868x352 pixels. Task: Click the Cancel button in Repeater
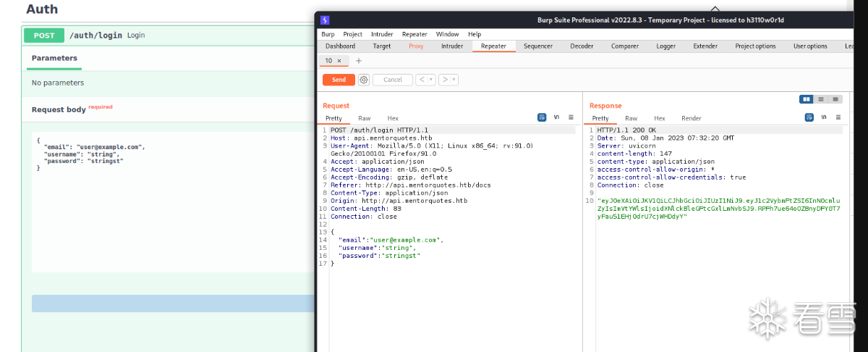tap(393, 80)
